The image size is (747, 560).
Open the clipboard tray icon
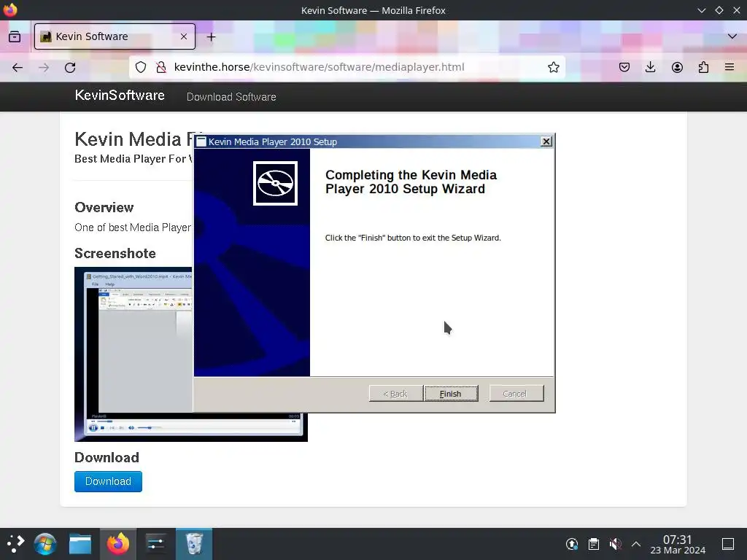(x=594, y=544)
